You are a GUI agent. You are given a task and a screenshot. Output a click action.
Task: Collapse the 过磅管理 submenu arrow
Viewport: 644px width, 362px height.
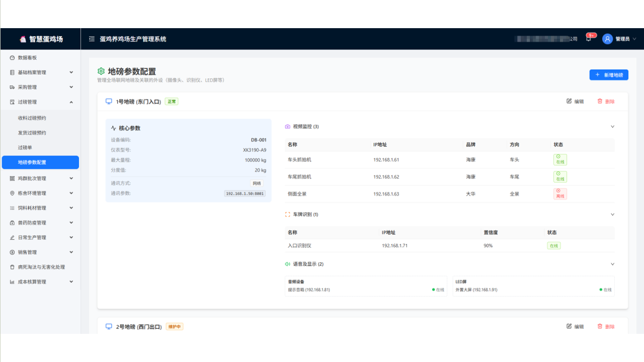[x=71, y=102]
